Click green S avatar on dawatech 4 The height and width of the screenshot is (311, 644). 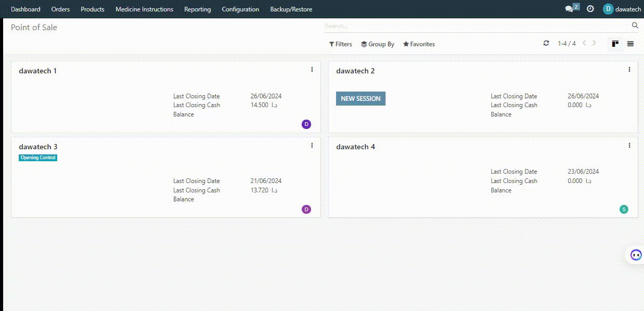pyautogui.click(x=624, y=209)
